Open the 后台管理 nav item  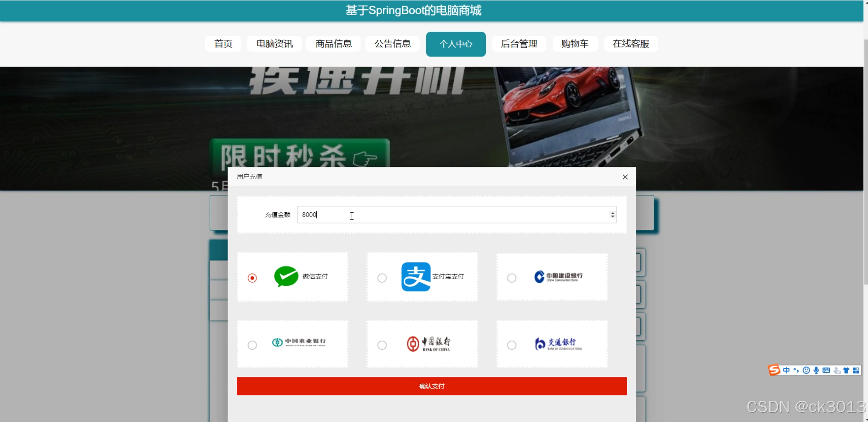click(x=519, y=44)
